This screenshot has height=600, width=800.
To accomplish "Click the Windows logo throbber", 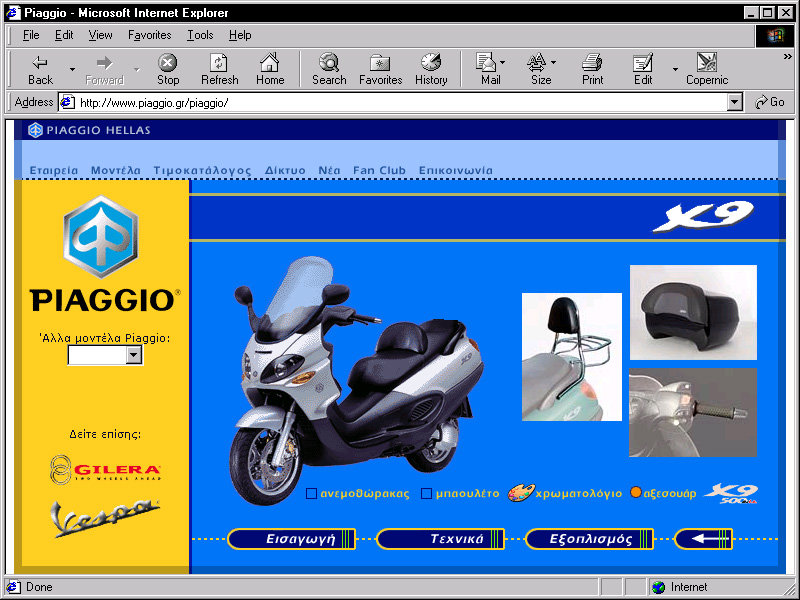I will click(774, 35).
